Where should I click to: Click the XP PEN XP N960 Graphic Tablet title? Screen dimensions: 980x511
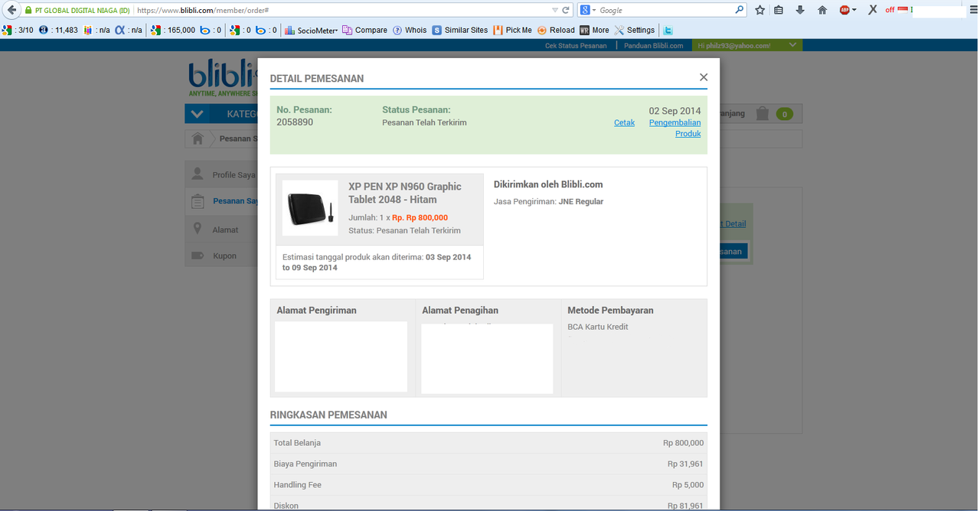[405, 193]
